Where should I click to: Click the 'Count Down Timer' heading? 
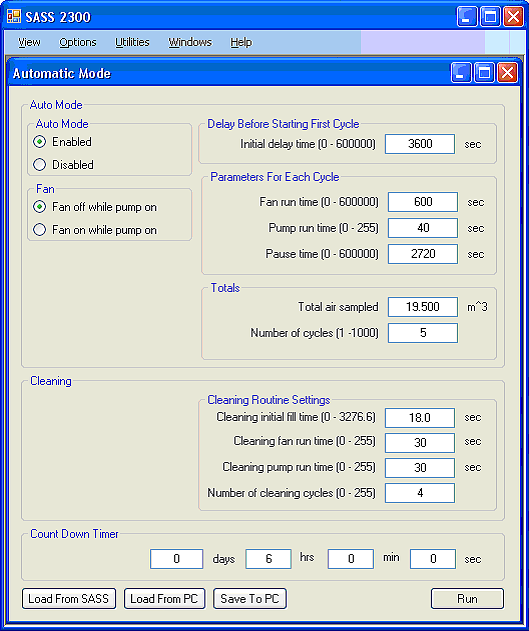point(74,534)
